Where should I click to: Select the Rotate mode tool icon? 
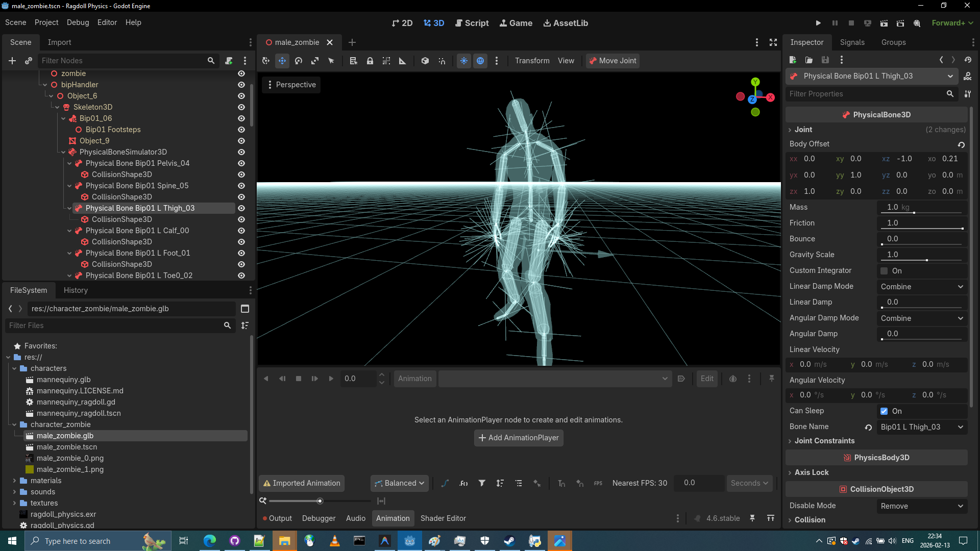pos(299,61)
